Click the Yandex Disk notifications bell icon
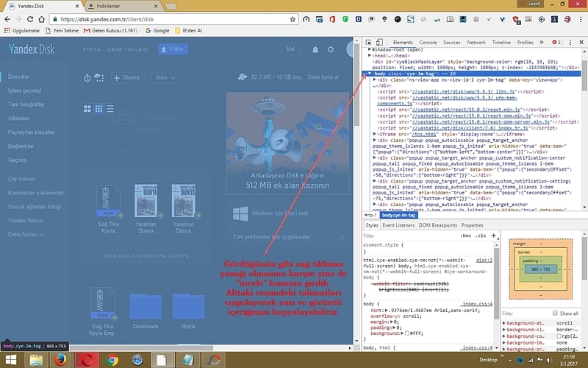Screen dimensions: 588x368 click(315, 49)
